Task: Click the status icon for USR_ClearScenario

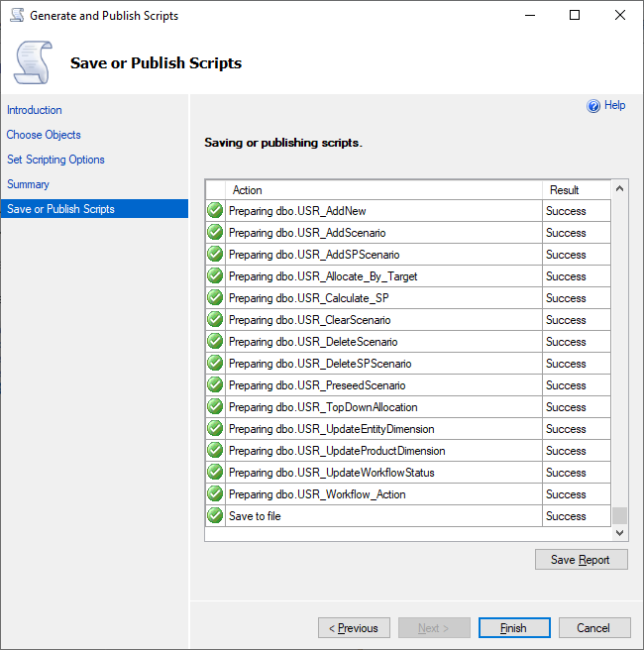Action: point(215,320)
